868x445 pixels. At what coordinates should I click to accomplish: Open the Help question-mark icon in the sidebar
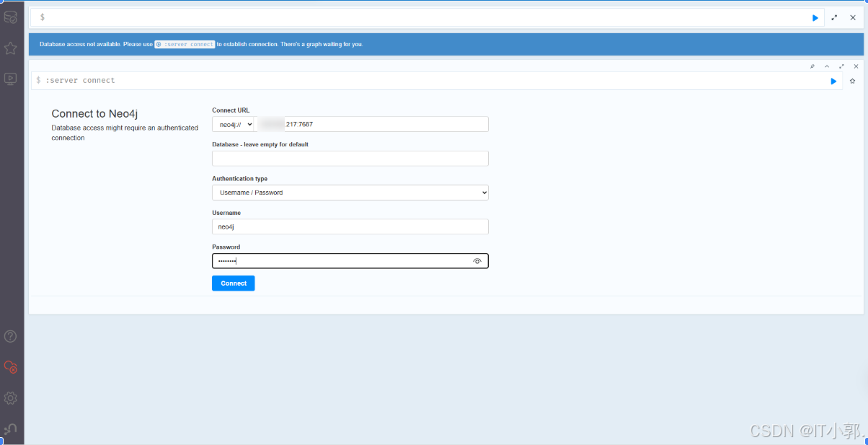[x=11, y=336]
